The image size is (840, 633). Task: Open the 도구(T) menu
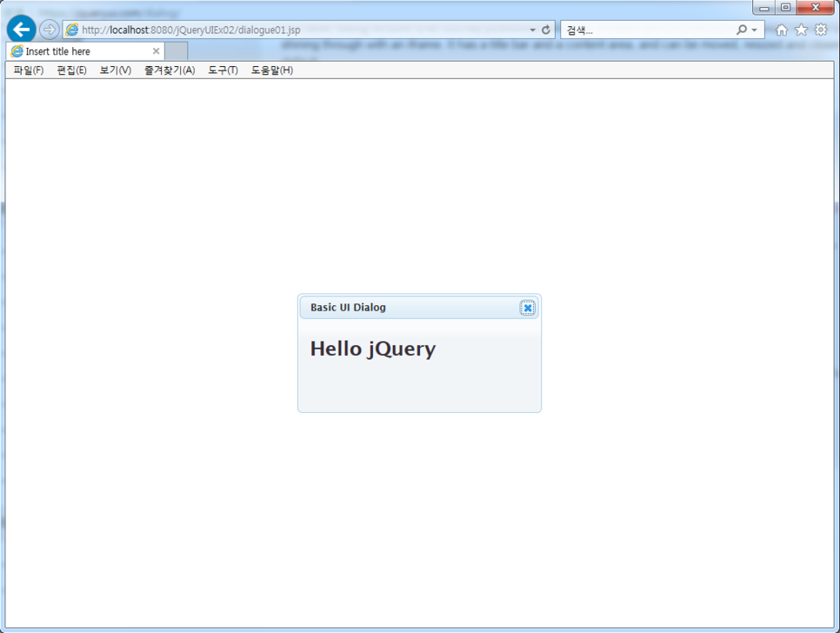click(x=223, y=70)
